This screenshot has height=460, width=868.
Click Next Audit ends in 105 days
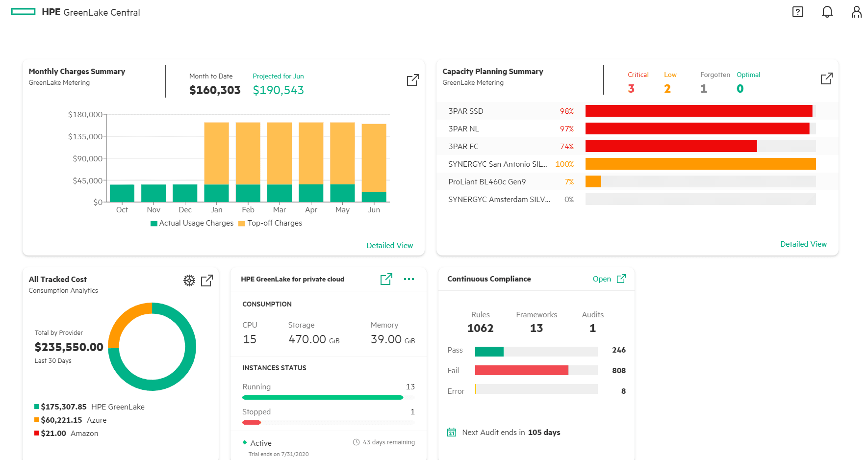[x=511, y=432]
